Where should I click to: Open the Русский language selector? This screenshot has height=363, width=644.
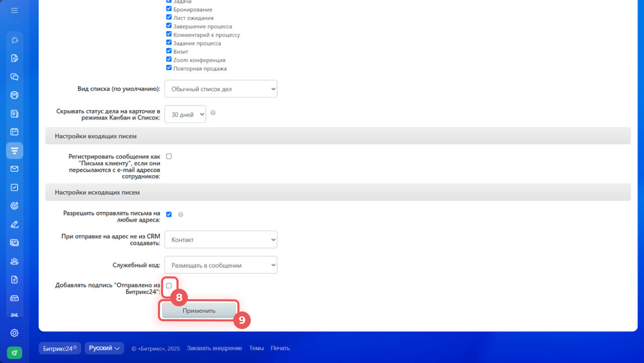point(104,348)
